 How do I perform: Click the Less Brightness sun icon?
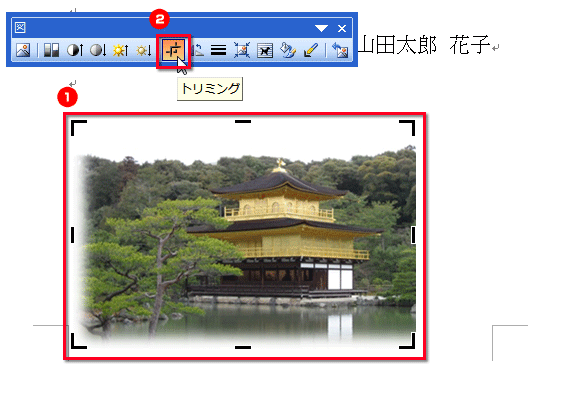click(144, 50)
